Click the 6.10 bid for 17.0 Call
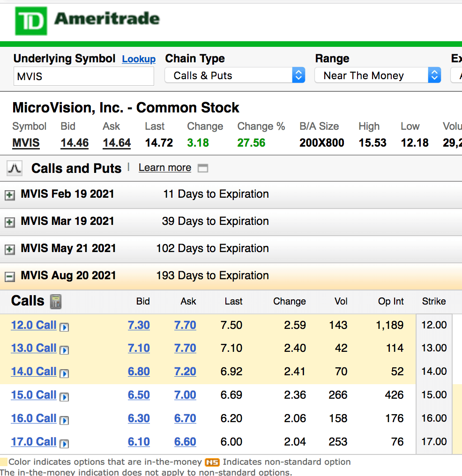This screenshot has width=462, height=476. point(139,442)
